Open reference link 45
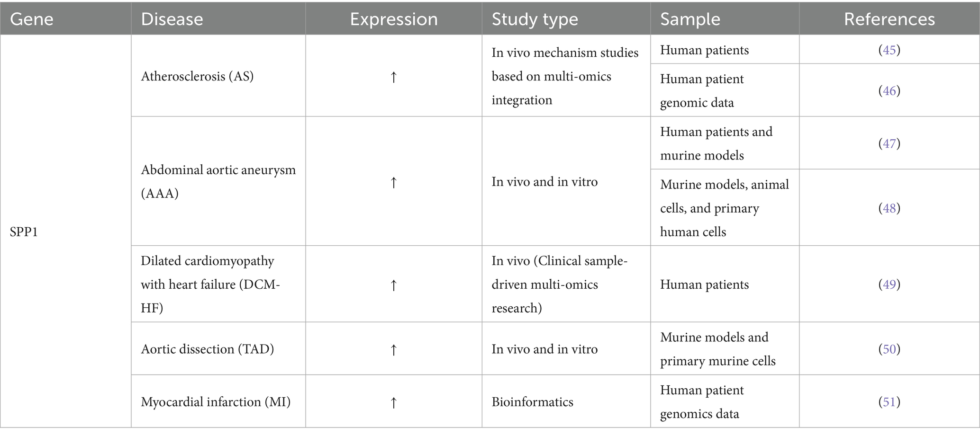The image size is (980, 436). pos(889,50)
